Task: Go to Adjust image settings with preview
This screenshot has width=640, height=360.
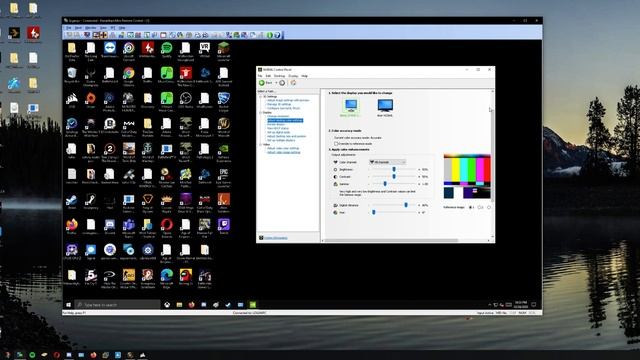Action: click(288, 100)
